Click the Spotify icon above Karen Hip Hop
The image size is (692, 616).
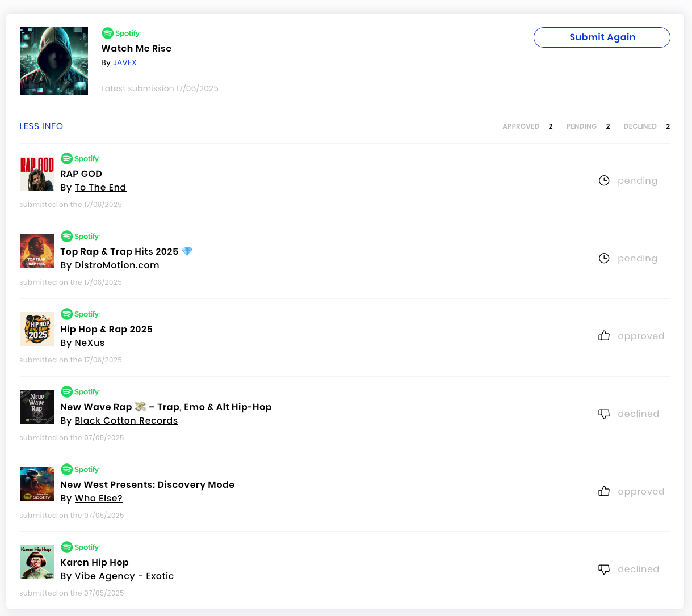click(80, 547)
